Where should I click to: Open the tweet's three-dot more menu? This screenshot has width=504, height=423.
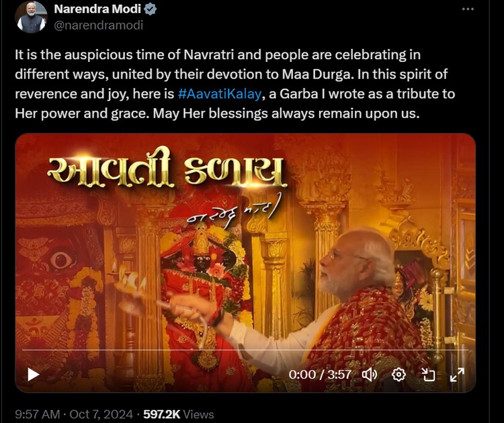468,9
